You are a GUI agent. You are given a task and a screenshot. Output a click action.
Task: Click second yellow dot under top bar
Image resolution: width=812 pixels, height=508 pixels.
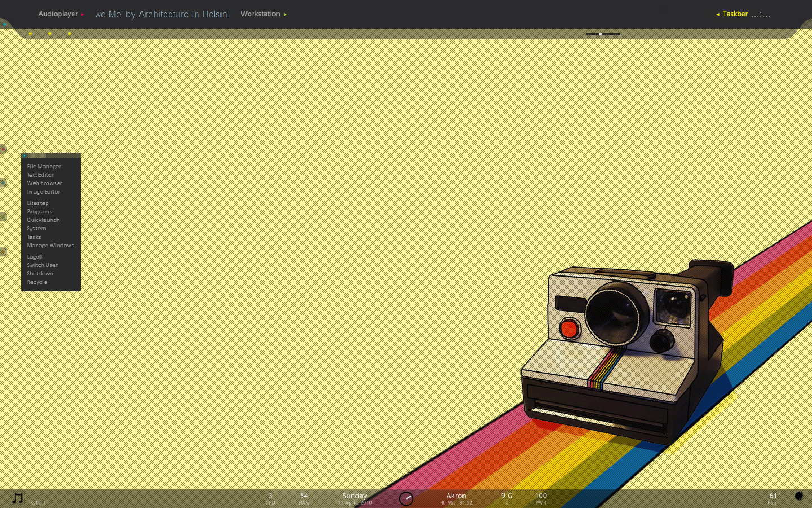(50, 33)
